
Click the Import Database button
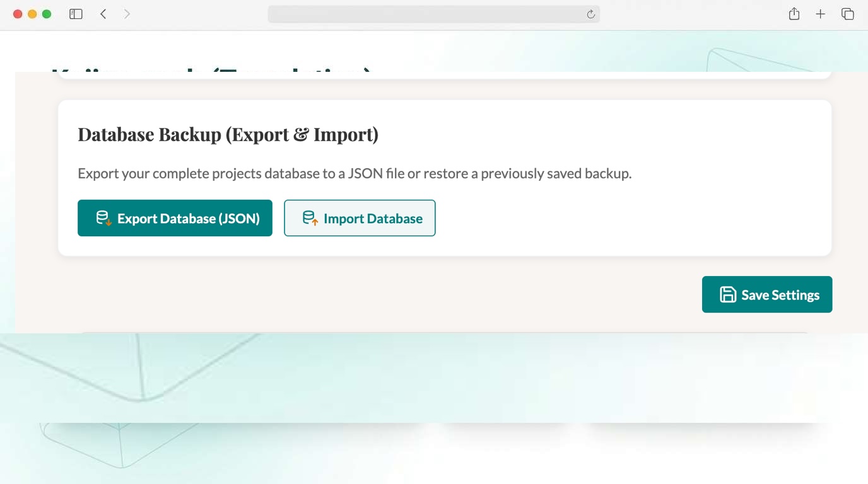coord(360,218)
